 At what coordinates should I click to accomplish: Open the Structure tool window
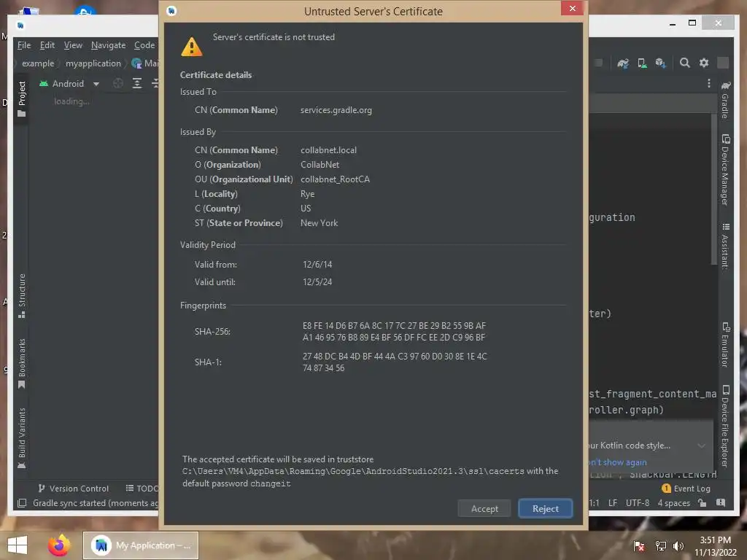click(21, 296)
